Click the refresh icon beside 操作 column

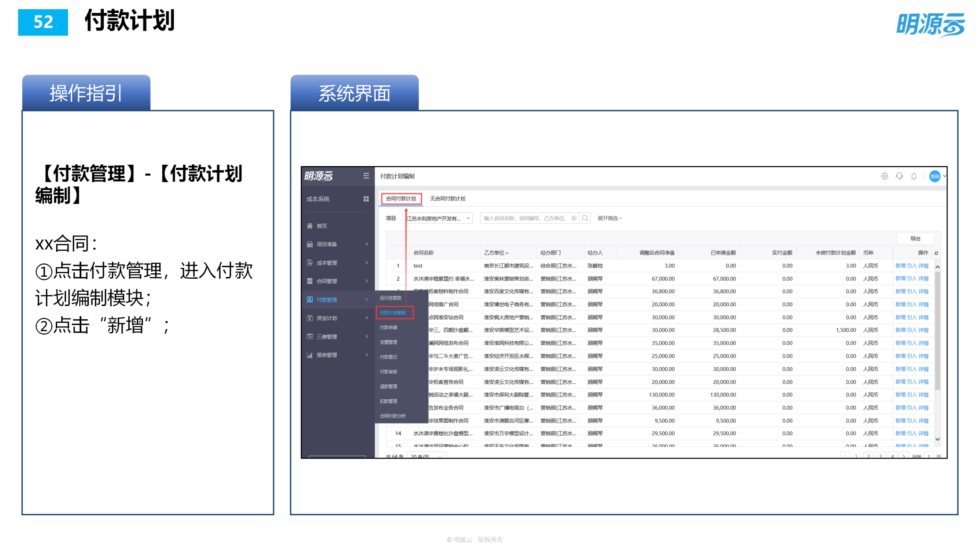point(935,252)
